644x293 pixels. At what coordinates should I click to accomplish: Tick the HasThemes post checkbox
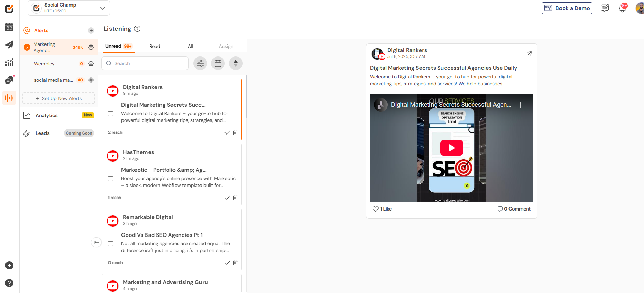click(x=111, y=179)
